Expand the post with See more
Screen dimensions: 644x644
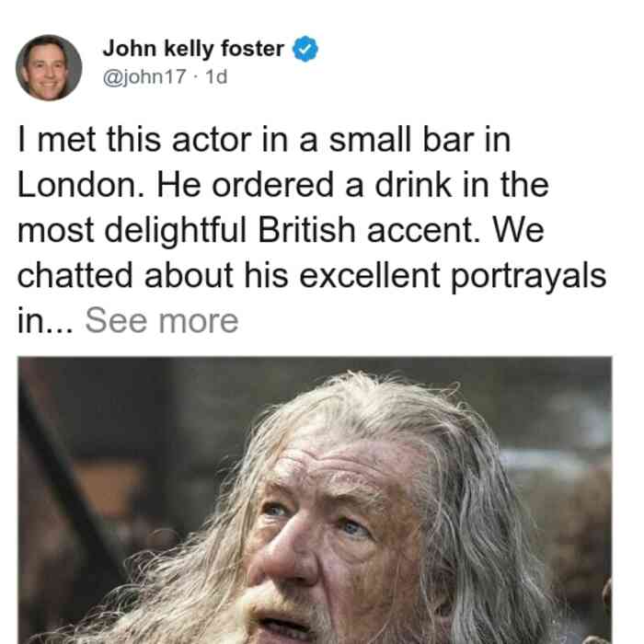pyautogui.click(x=161, y=321)
